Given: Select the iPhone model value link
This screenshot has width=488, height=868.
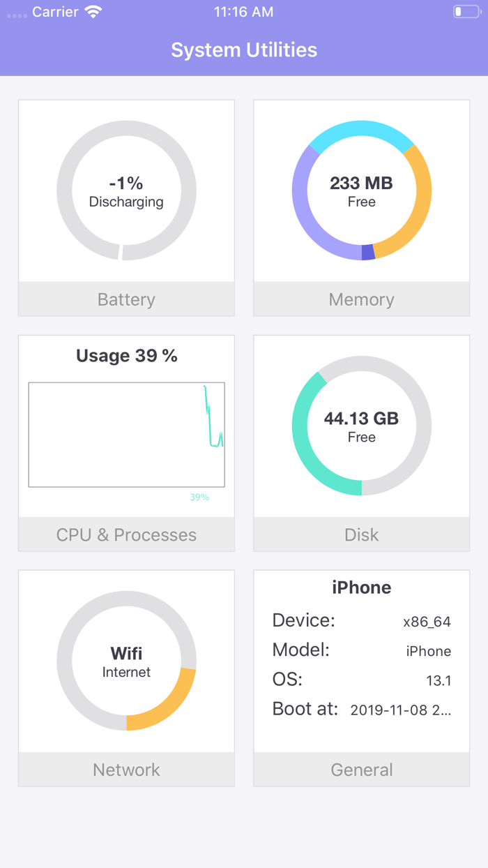Looking at the screenshot, I should pyautogui.click(x=429, y=651).
